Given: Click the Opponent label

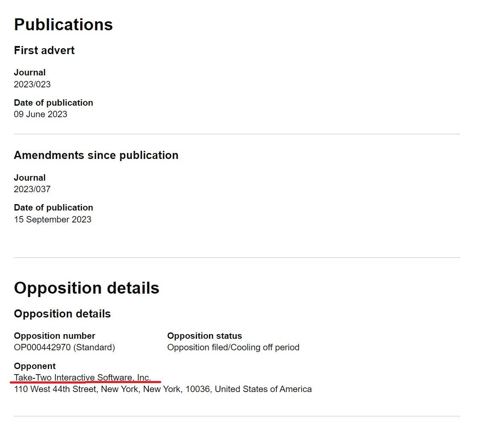Looking at the screenshot, I should click(x=35, y=366).
